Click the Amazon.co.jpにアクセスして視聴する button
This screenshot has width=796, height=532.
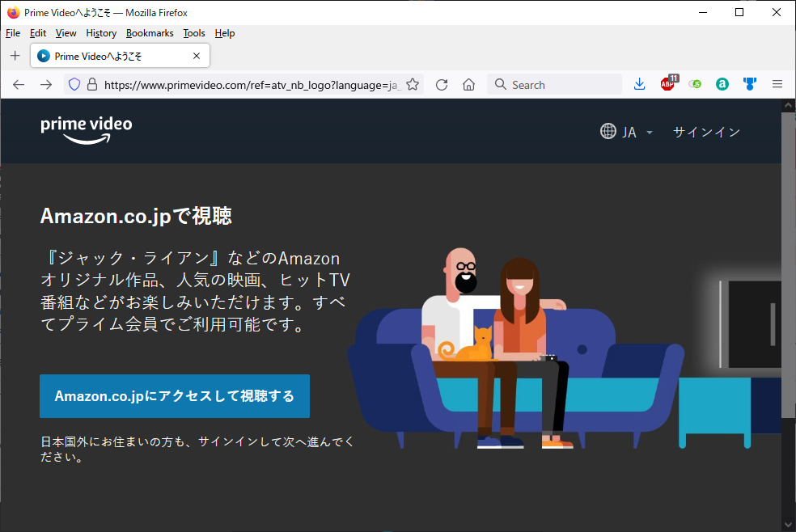[x=175, y=396]
